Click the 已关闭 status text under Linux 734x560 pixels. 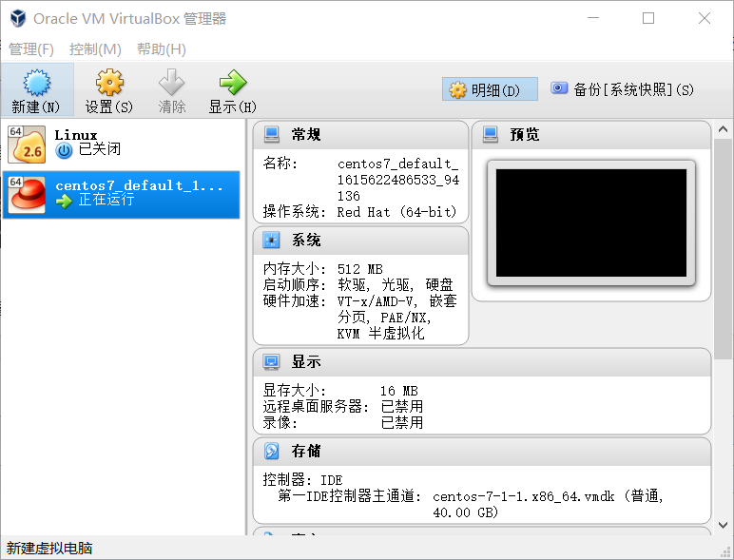pyautogui.click(x=99, y=149)
